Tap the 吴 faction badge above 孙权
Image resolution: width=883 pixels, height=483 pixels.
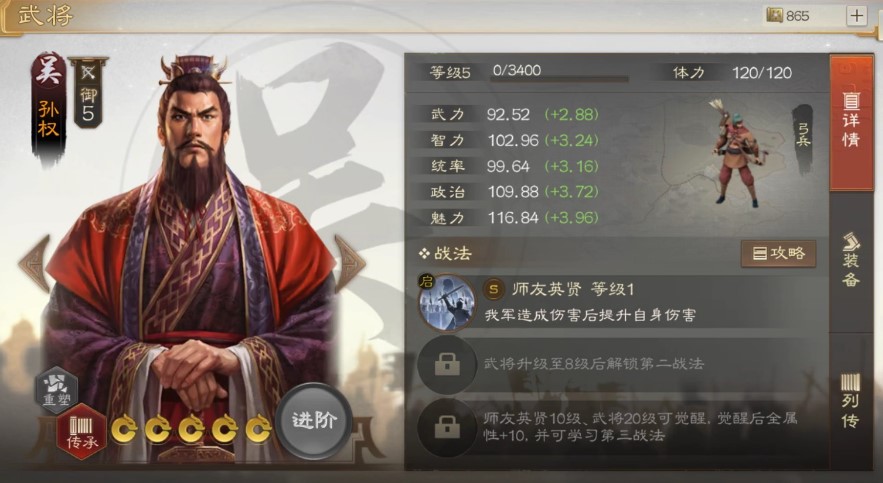pyautogui.click(x=49, y=70)
